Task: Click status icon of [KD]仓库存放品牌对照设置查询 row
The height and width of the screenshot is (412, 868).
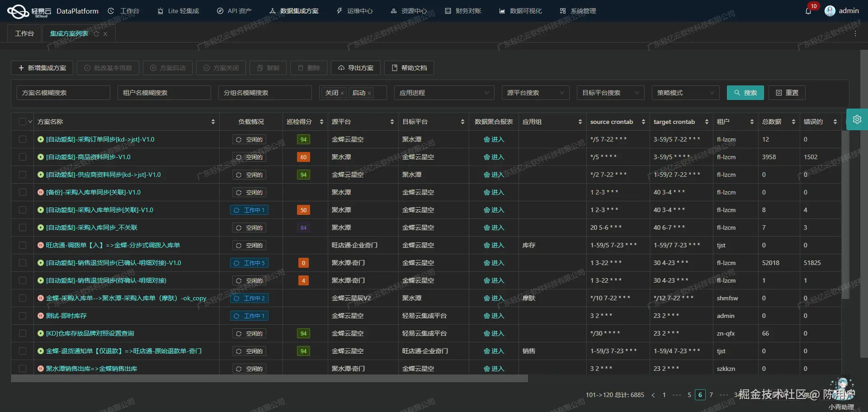Action: (x=41, y=333)
